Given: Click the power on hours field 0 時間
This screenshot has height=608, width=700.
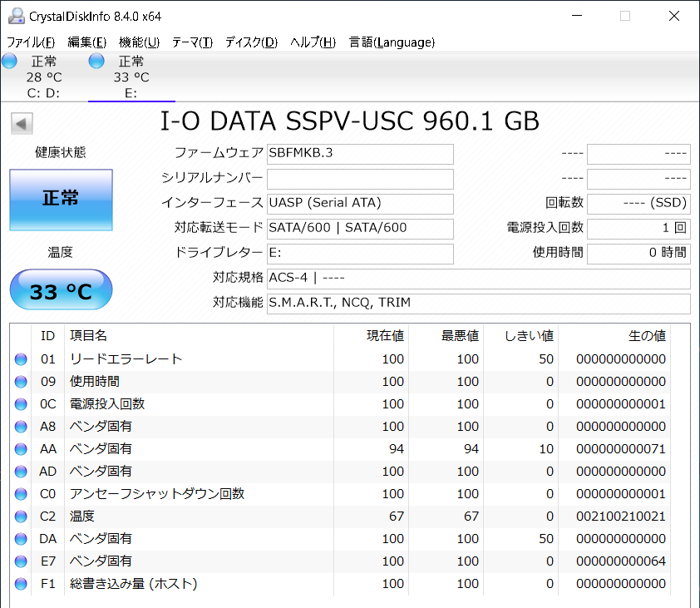Looking at the screenshot, I should click(x=638, y=254).
